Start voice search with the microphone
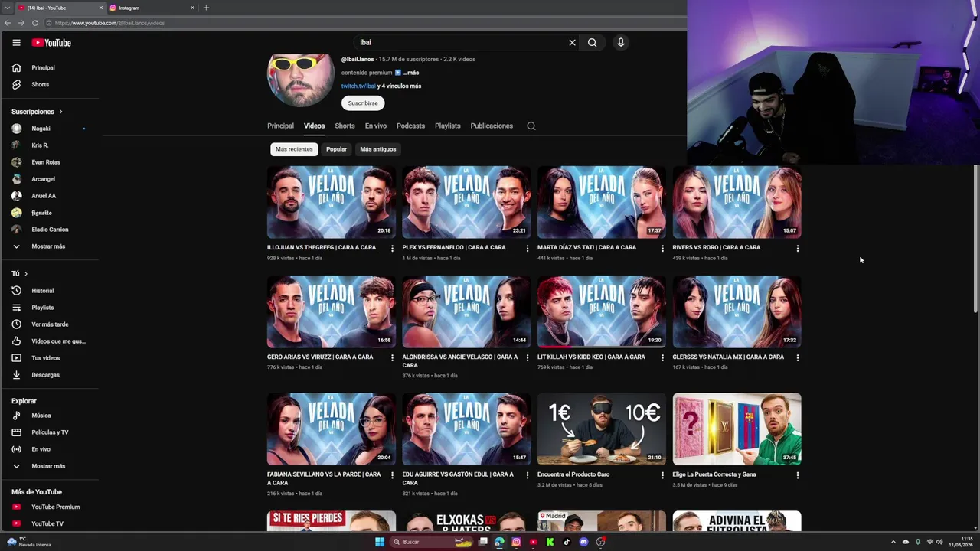Image resolution: width=980 pixels, height=551 pixels. [x=621, y=43]
